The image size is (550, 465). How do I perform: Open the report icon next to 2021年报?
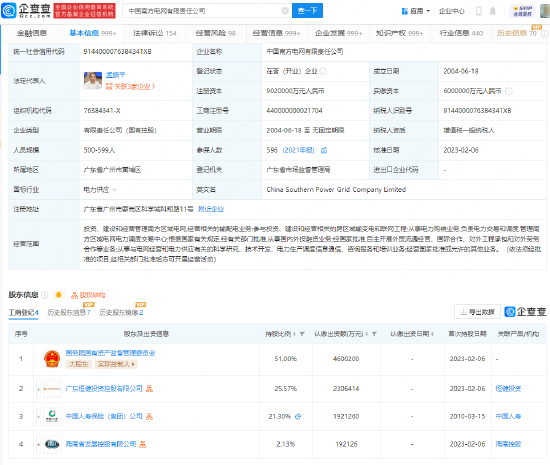(324, 150)
